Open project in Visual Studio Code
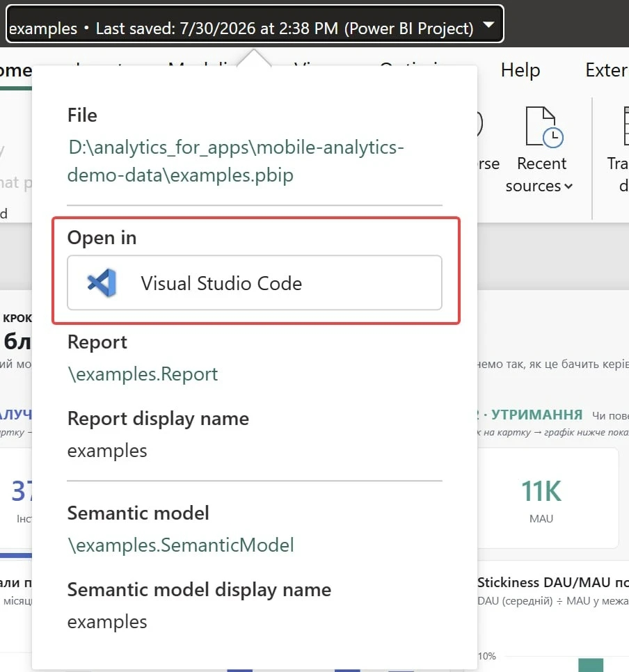 click(x=254, y=283)
